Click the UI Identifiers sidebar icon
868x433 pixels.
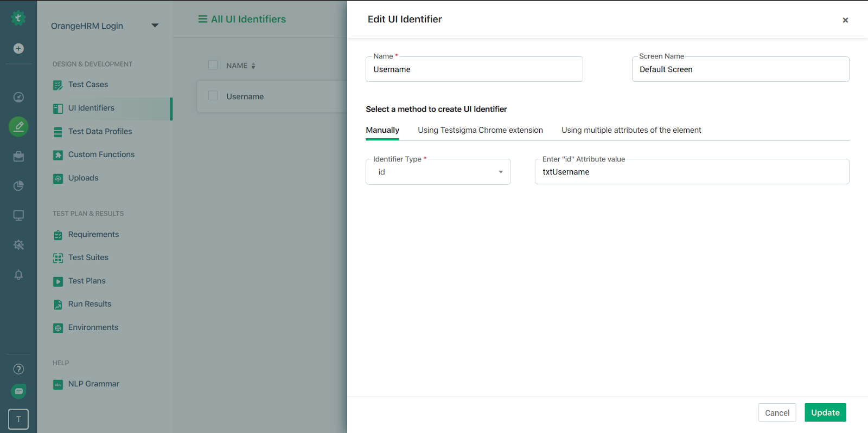coord(58,108)
